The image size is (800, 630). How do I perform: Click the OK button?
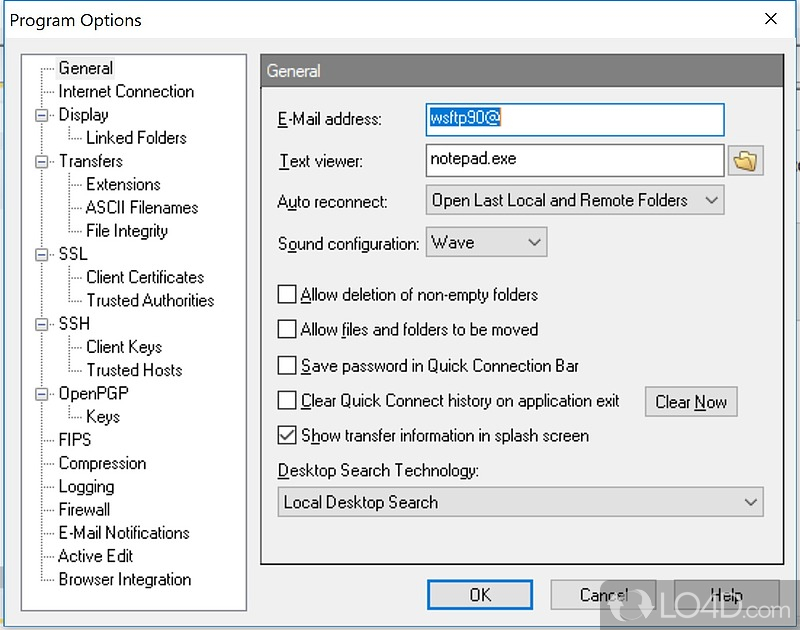coord(480,595)
